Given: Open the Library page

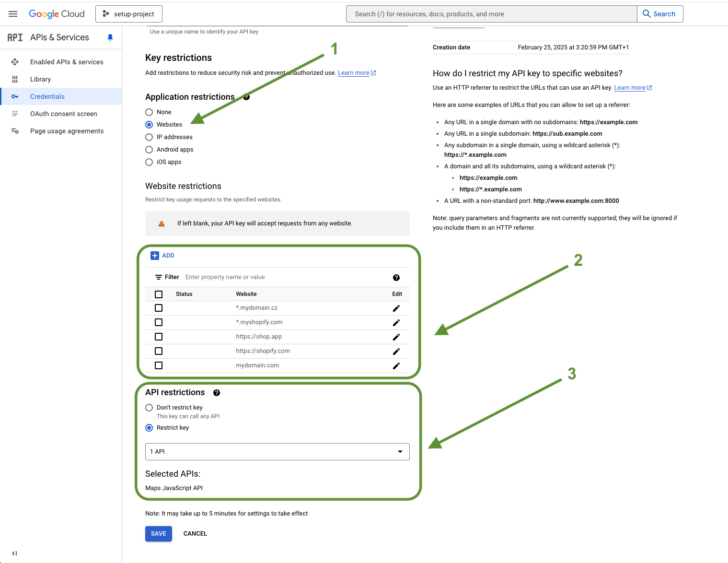Looking at the screenshot, I should [40, 79].
